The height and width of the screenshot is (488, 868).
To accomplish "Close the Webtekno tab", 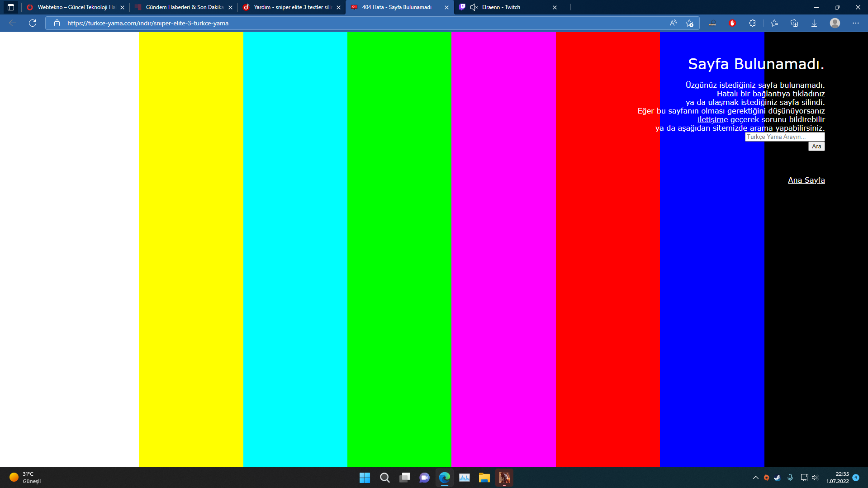I will tap(122, 7).
